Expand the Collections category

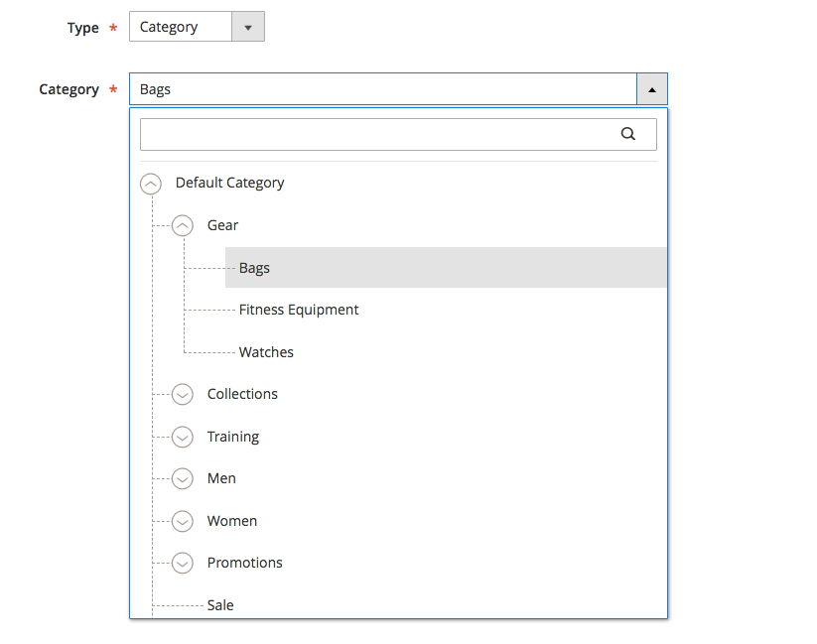183,394
